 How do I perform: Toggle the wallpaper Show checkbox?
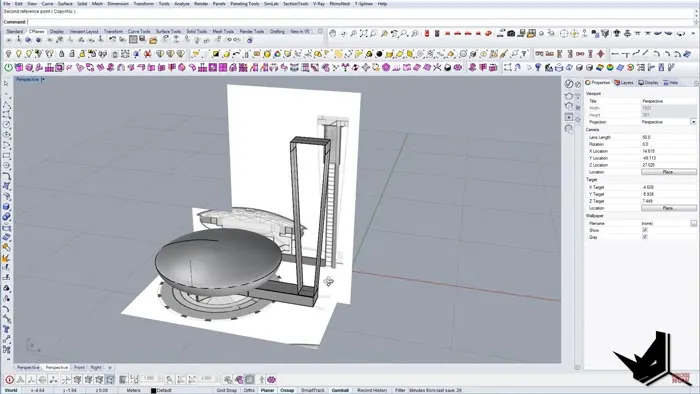[x=645, y=230]
